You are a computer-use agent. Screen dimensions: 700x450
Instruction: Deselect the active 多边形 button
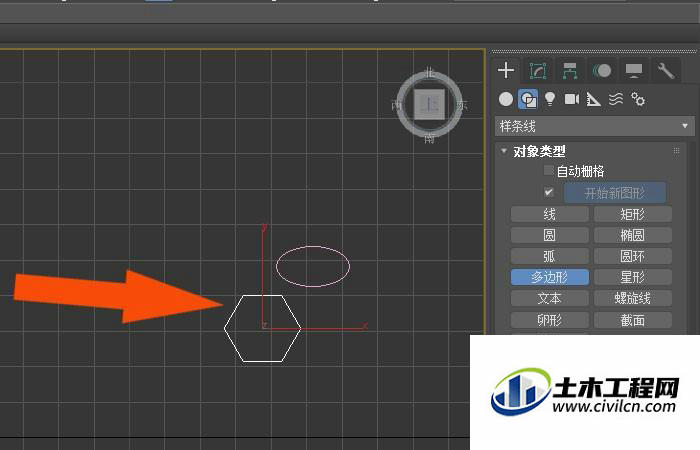coord(550,277)
